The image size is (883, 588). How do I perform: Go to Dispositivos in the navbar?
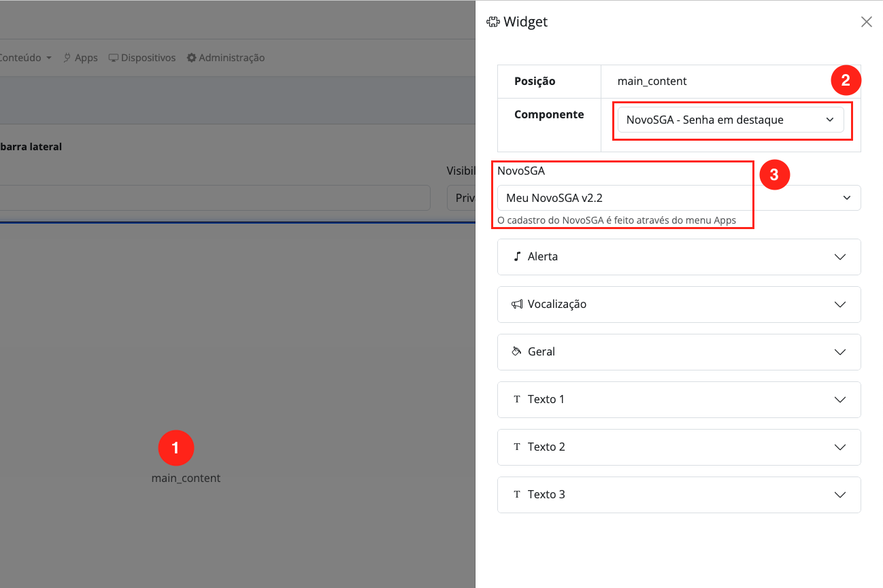tap(142, 58)
